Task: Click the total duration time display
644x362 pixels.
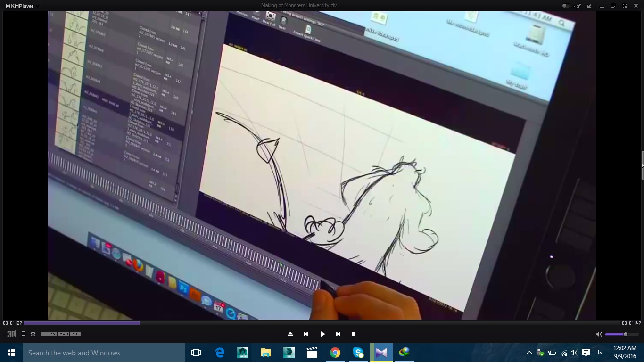Action: 631,323
